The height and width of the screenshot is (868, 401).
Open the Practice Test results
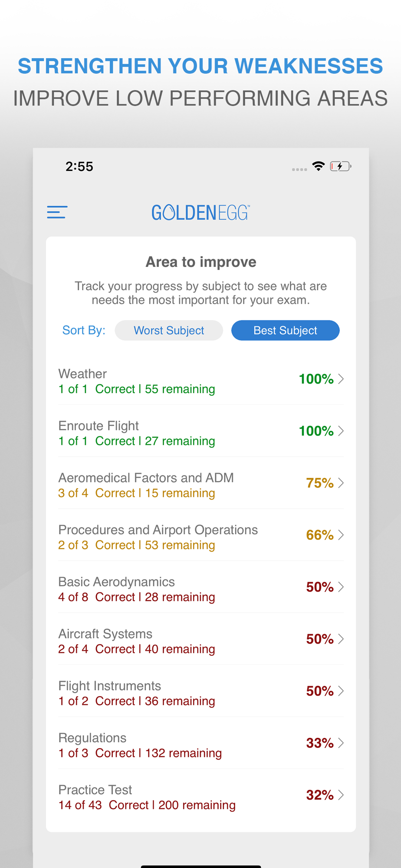pos(174,797)
